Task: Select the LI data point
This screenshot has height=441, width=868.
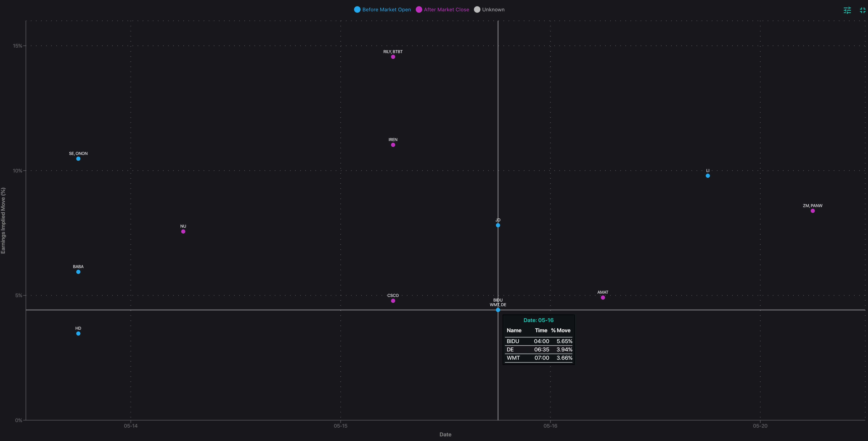Action: pos(708,176)
